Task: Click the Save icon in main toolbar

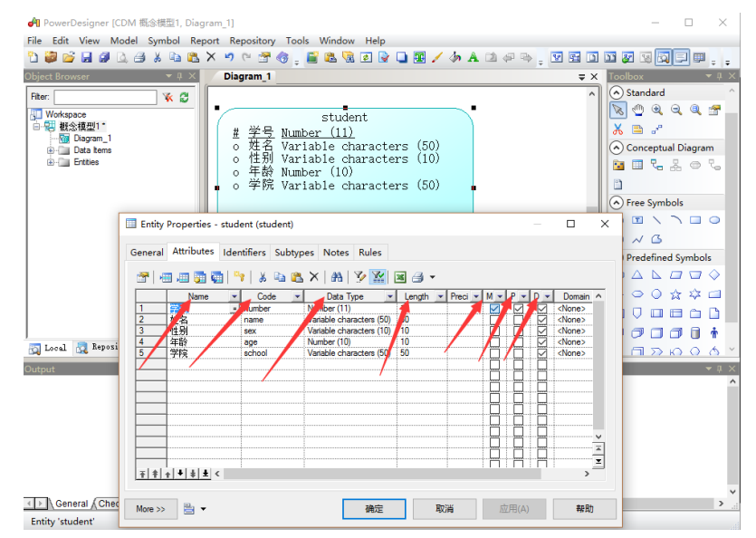Action: 87,58
